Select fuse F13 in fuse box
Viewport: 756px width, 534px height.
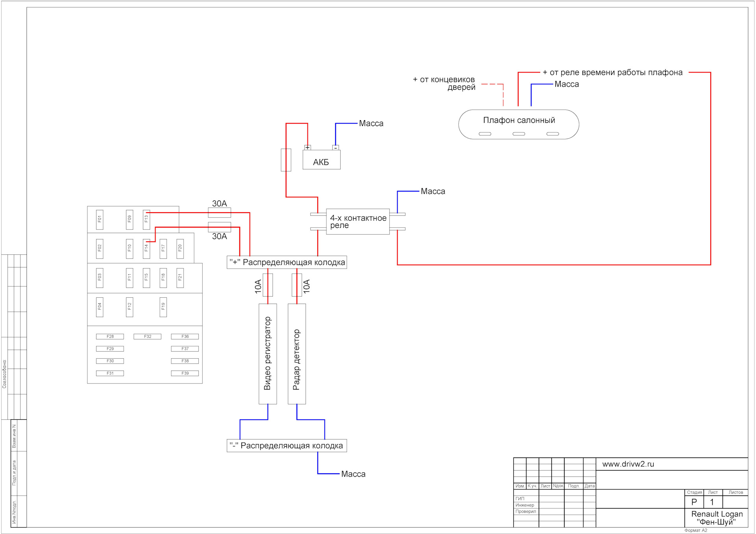pyautogui.click(x=146, y=219)
